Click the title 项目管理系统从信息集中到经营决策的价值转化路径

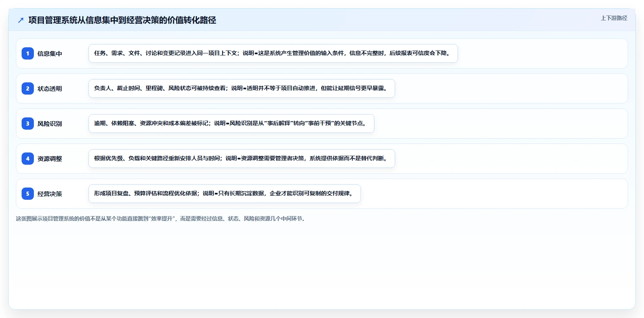[122, 20]
